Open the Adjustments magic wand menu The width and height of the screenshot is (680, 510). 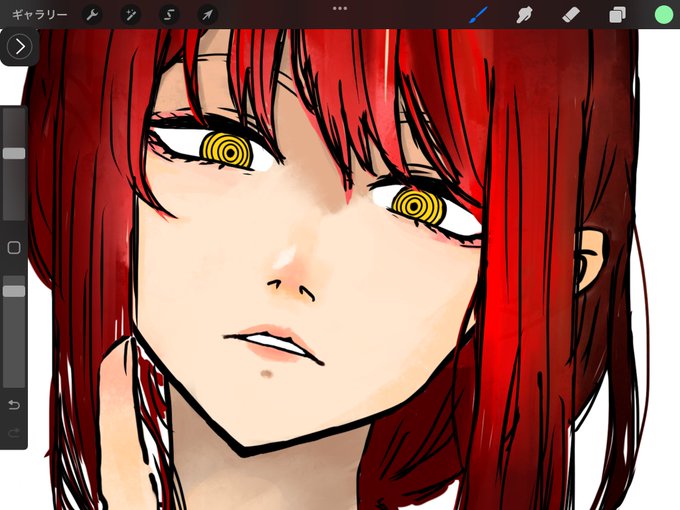tap(131, 15)
